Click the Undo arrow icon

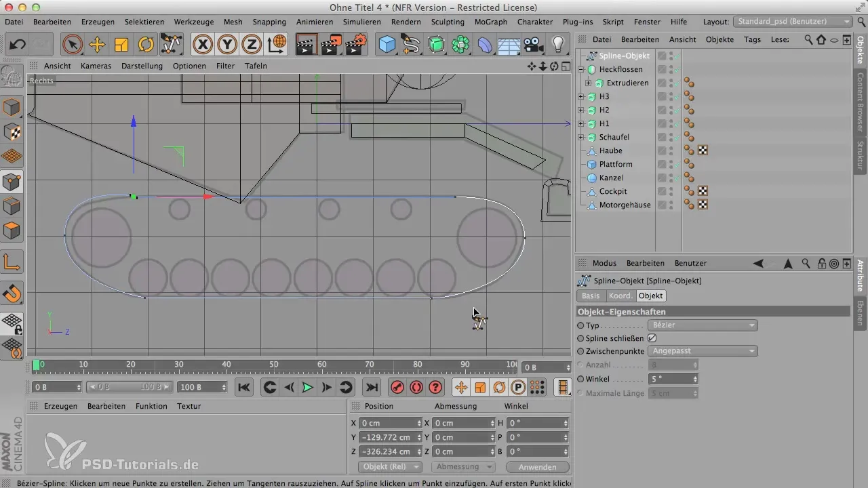pos(18,45)
